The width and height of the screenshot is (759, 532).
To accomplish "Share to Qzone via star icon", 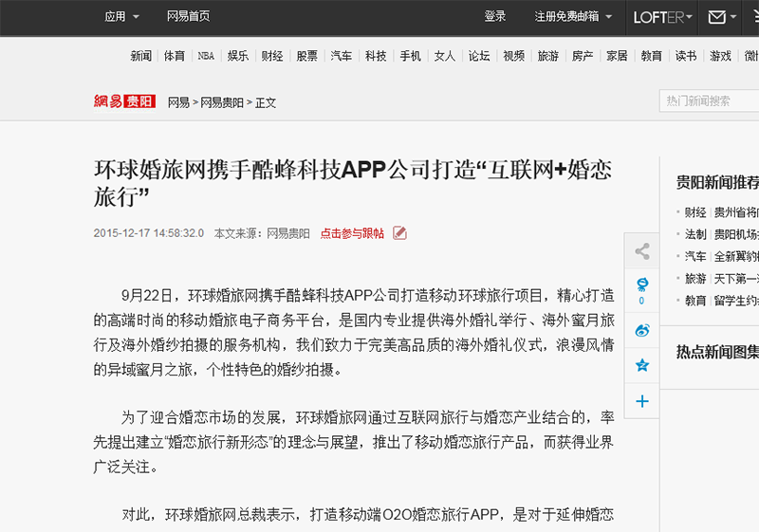I will click(642, 365).
